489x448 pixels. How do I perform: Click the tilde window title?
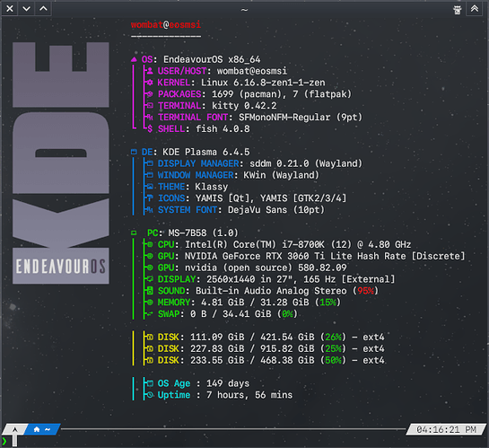[244, 10]
